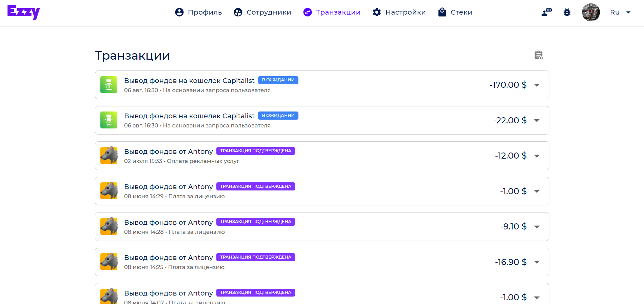644x304 pixels.
Task: Click the transactions report clipboard icon
Action: point(539,55)
